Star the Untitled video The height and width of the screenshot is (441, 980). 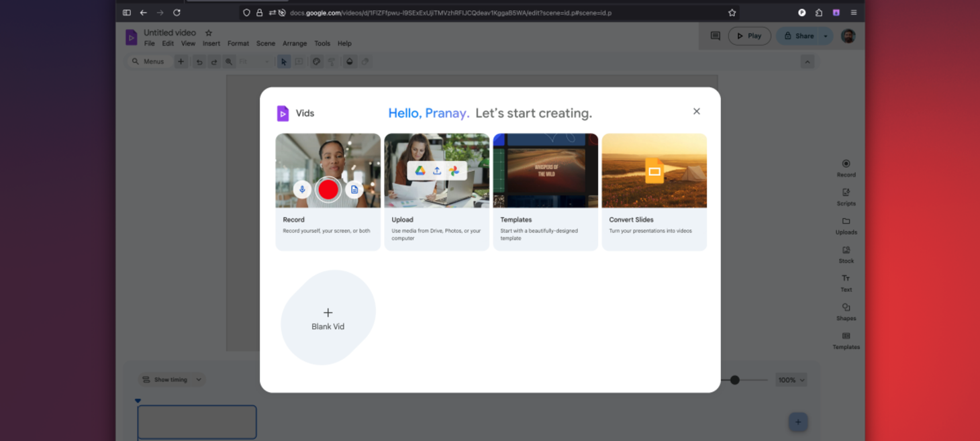[x=209, y=33]
